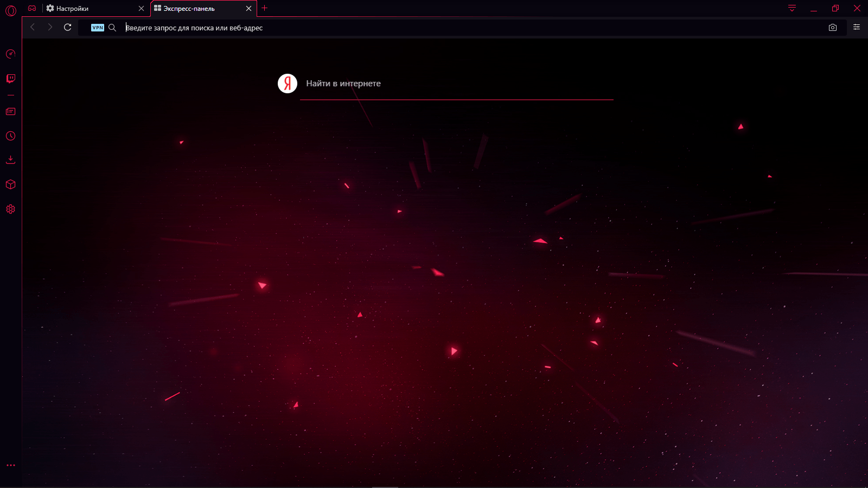
Task: Toggle the VPN badge in address bar
Action: point(98,28)
